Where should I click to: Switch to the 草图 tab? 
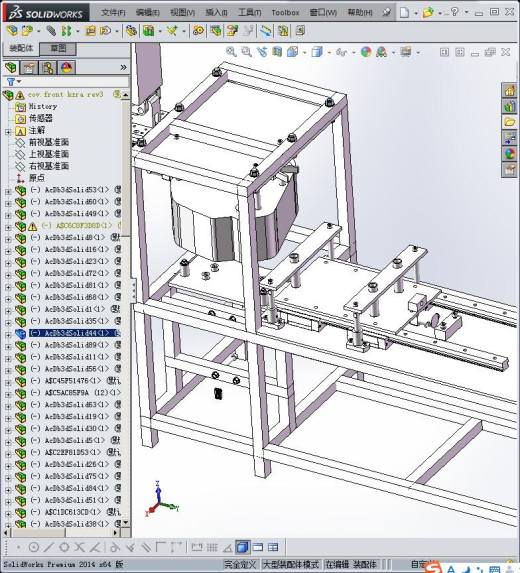[x=58, y=48]
